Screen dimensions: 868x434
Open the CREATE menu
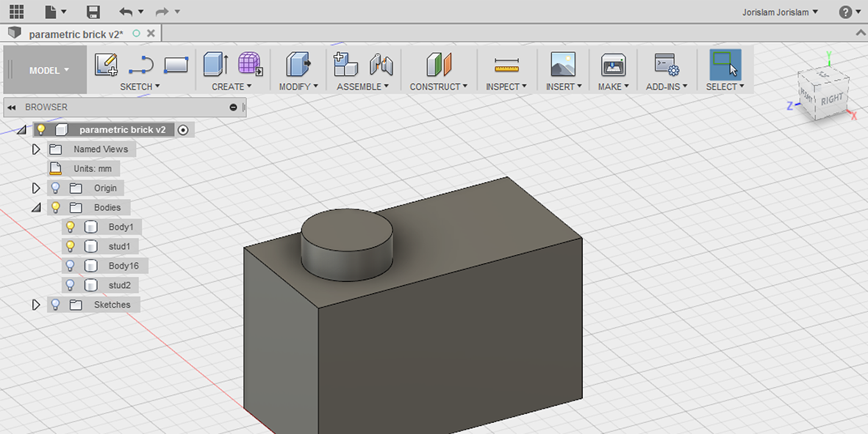(x=232, y=87)
